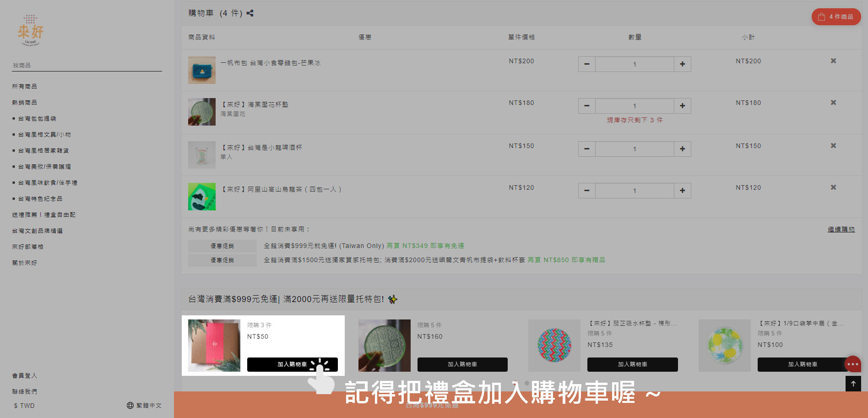Click the 優惠促銷 tag for $999 free shipping
The width and height of the screenshot is (868, 418).
(x=222, y=246)
